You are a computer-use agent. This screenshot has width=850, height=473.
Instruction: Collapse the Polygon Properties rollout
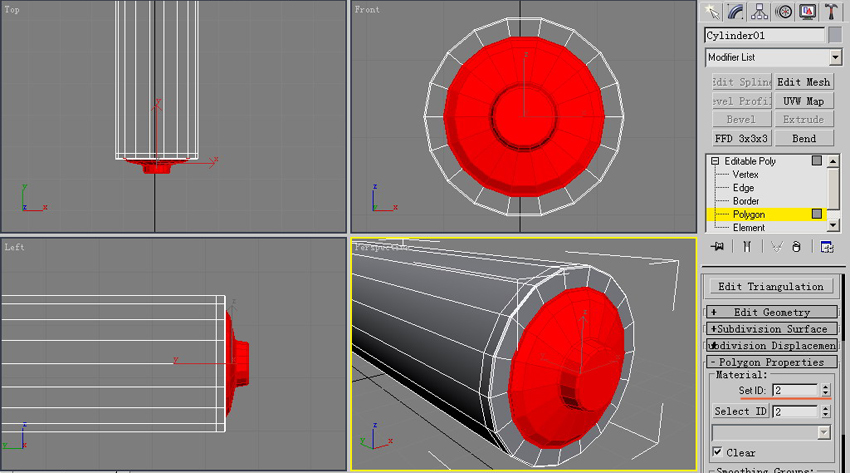771,362
